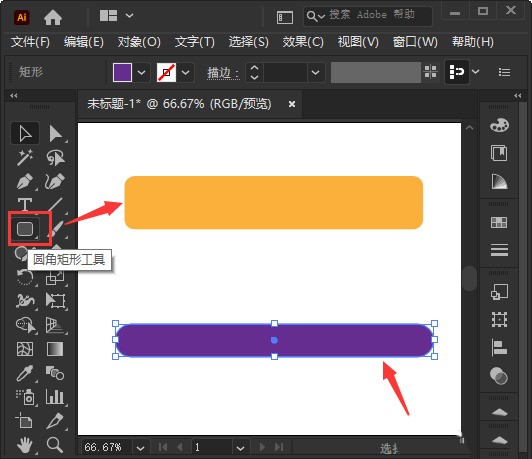This screenshot has height=459, width=532.
Task: Expand the stroke color dropdown arrow
Action: coord(186,72)
